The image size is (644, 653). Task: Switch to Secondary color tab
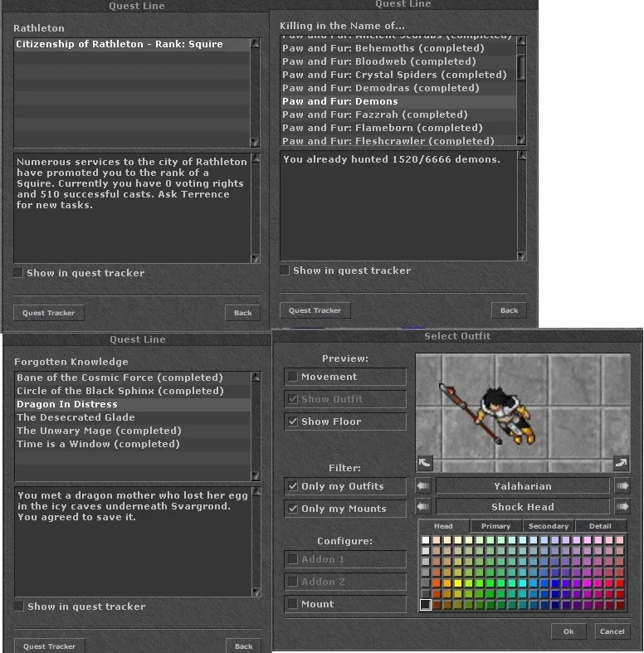pos(549,526)
